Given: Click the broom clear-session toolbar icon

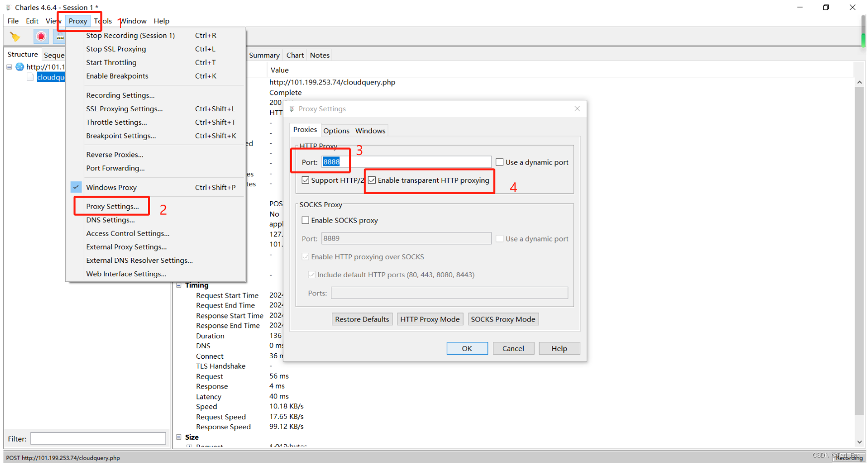Looking at the screenshot, I should coord(15,37).
